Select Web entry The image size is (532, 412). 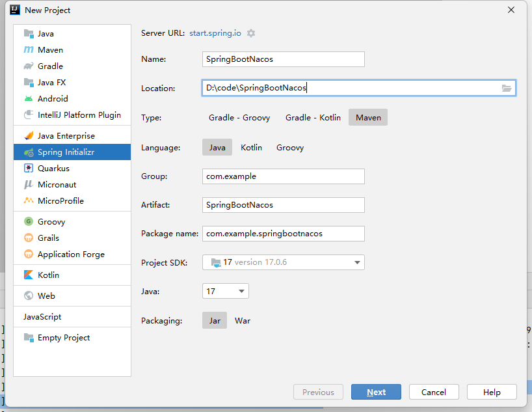[72, 296]
